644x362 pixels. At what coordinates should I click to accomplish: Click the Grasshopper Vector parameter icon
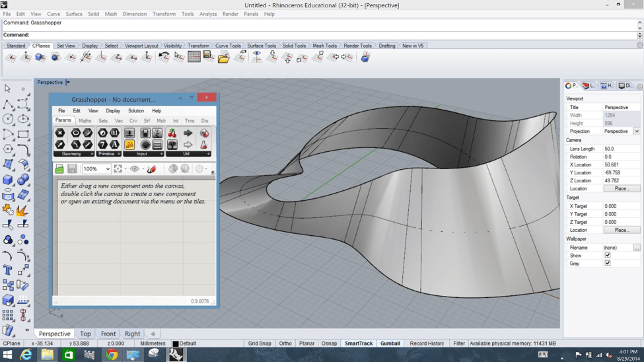(60, 145)
